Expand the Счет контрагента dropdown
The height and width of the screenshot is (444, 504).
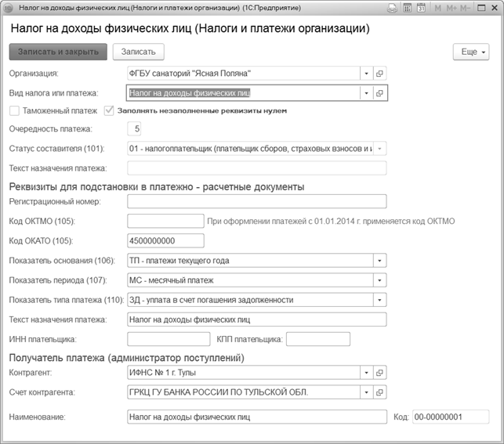366,392
